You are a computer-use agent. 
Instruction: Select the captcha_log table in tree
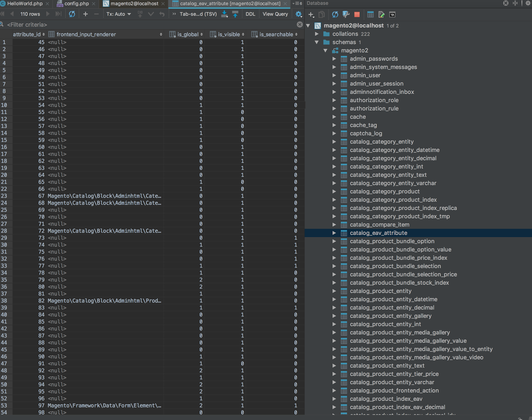tap(366, 133)
